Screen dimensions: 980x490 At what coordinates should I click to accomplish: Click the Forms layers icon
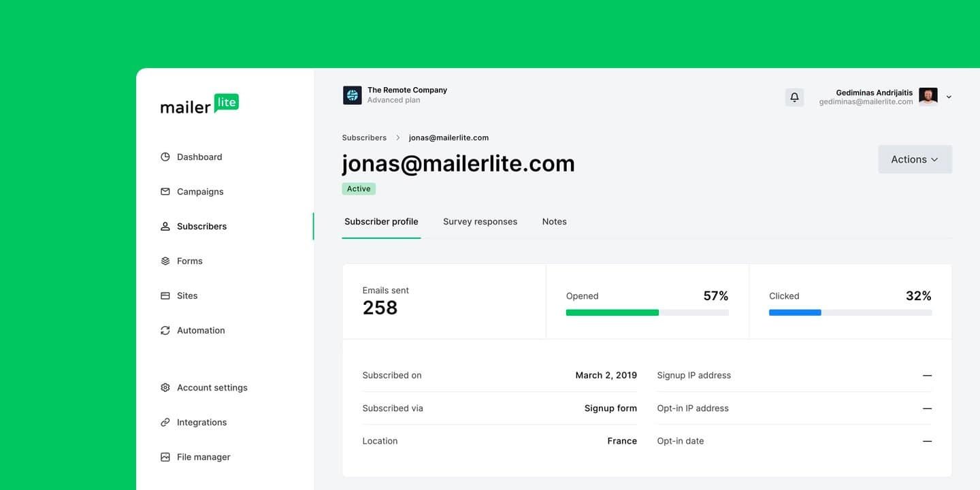coord(165,261)
